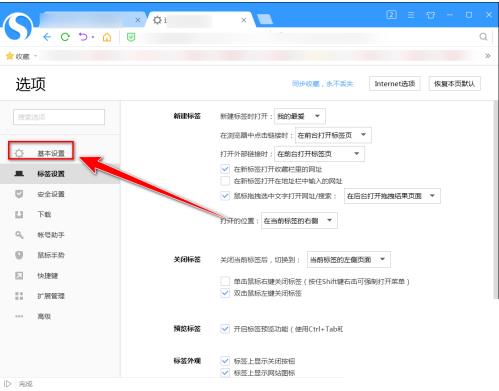The width and height of the screenshot is (499, 391).
Task: Click the orange home icon
Action: point(107,37)
